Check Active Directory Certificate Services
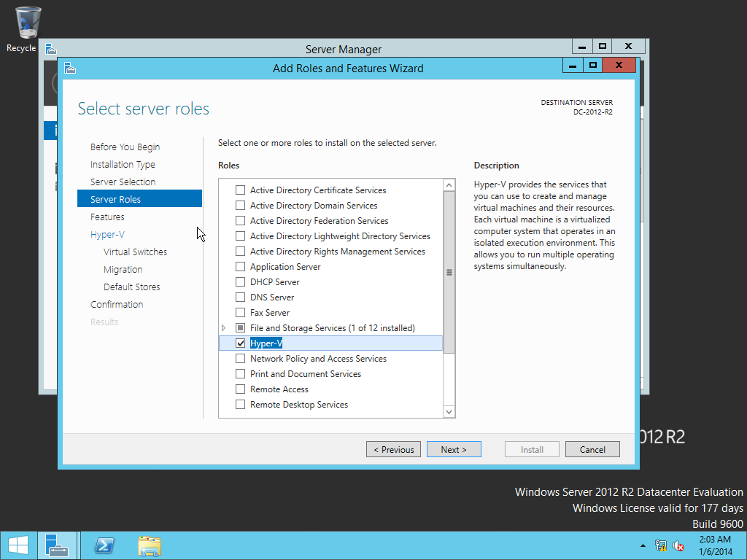 pyautogui.click(x=241, y=190)
